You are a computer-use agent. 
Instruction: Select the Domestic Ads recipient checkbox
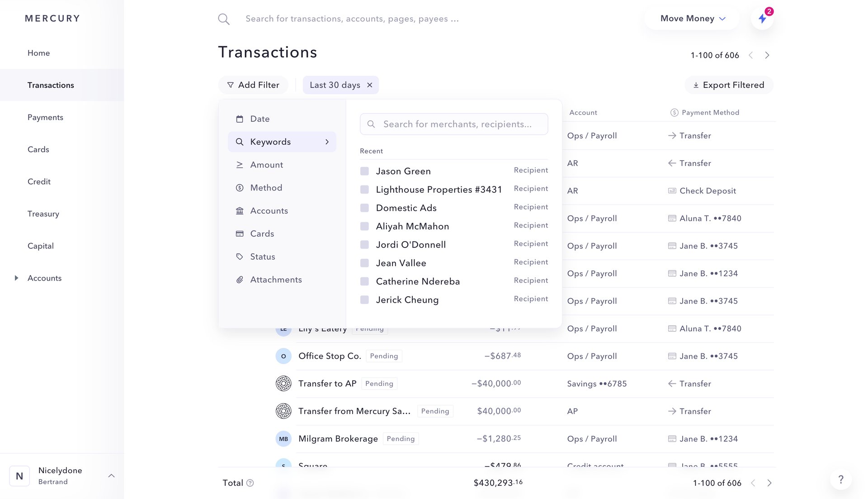click(x=364, y=208)
